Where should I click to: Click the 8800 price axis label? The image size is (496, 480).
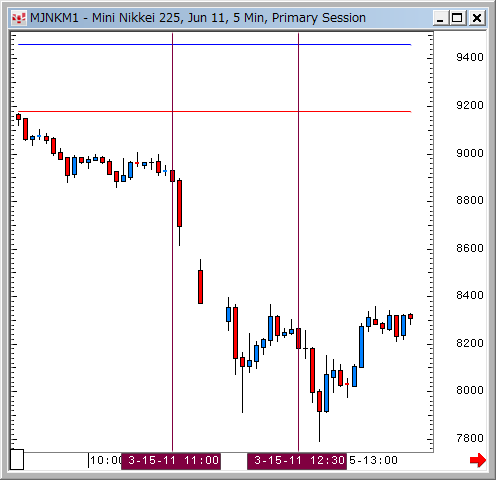[470, 200]
